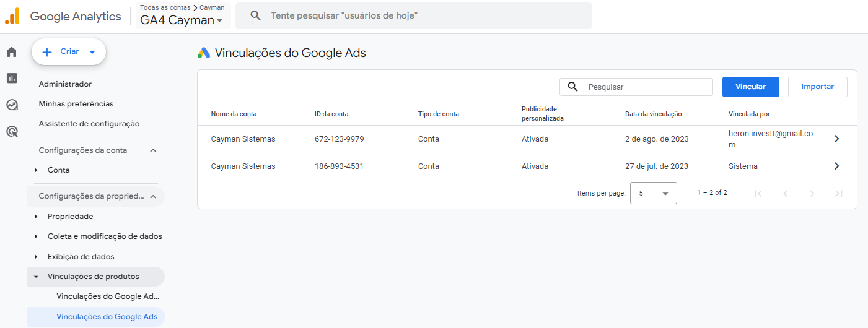Click account ID 672-123-9979
The image size is (868, 328).
[340, 139]
